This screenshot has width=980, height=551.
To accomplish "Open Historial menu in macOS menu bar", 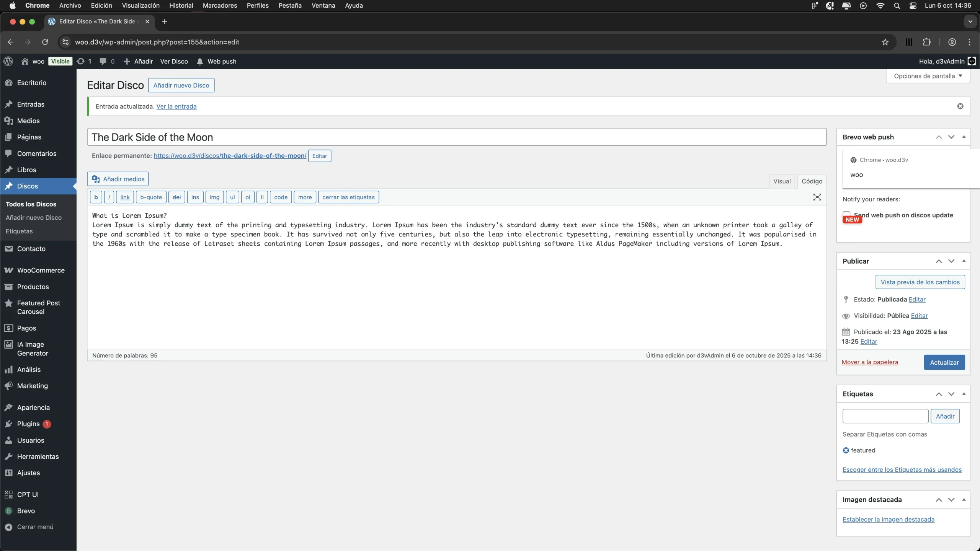I will (x=181, y=5).
